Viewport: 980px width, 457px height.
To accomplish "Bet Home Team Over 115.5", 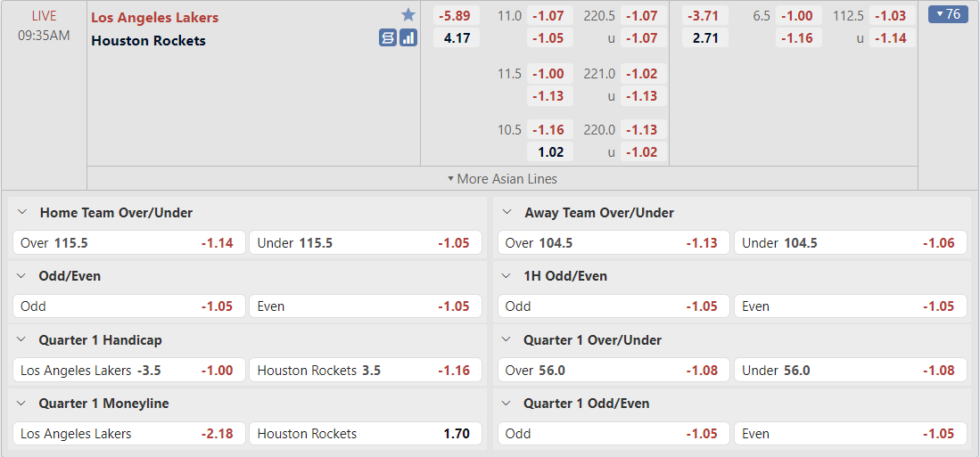I will [x=129, y=242].
